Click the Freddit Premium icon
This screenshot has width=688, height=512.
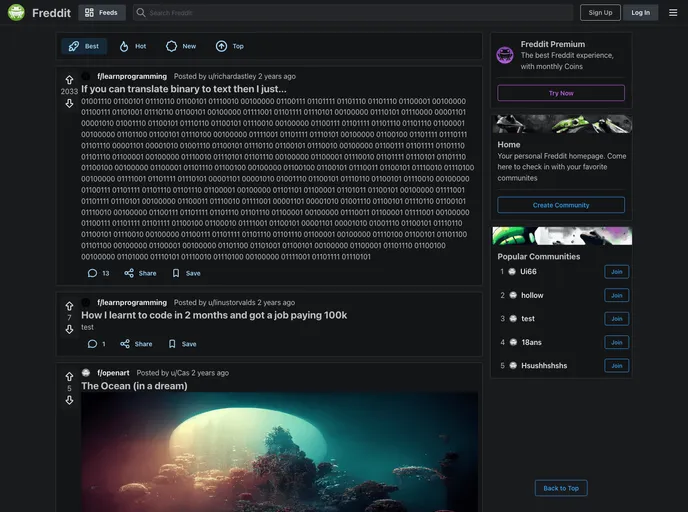pyautogui.click(x=505, y=55)
